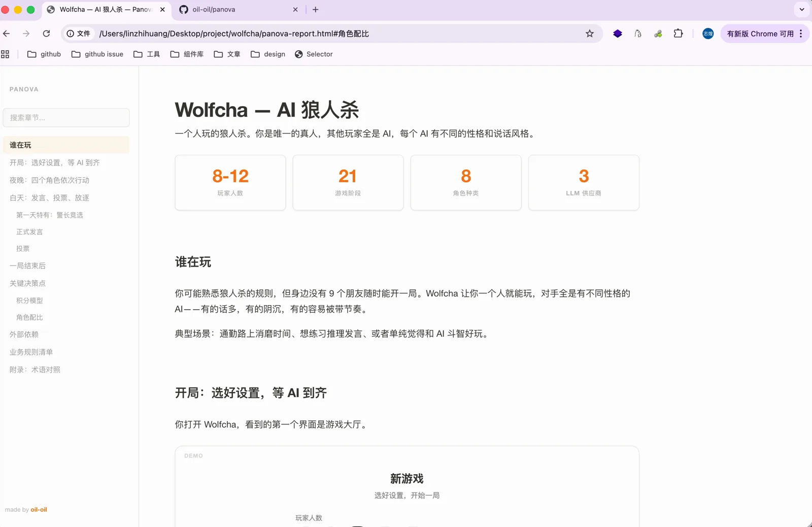Go forward to the next page

pos(26,34)
